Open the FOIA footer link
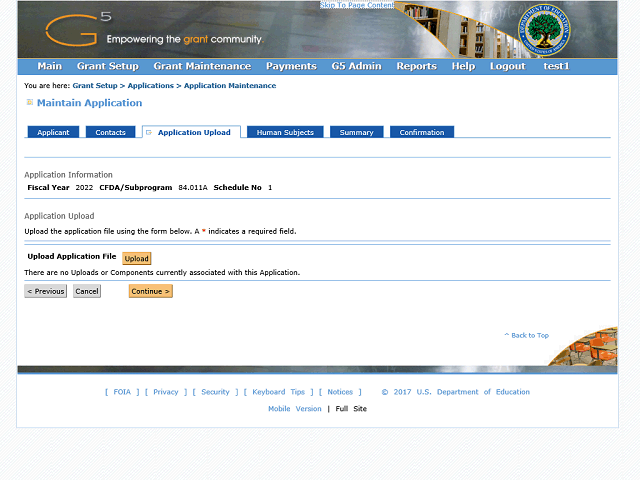The width and height of the screenshot is (640, 480). pyautogui.click(x=122, y=392)
